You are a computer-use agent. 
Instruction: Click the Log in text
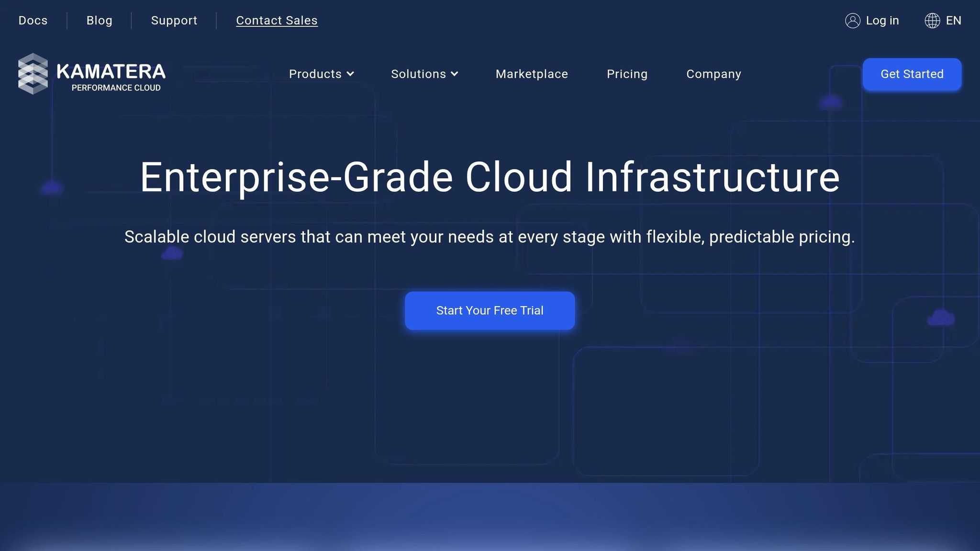[882, 21]
